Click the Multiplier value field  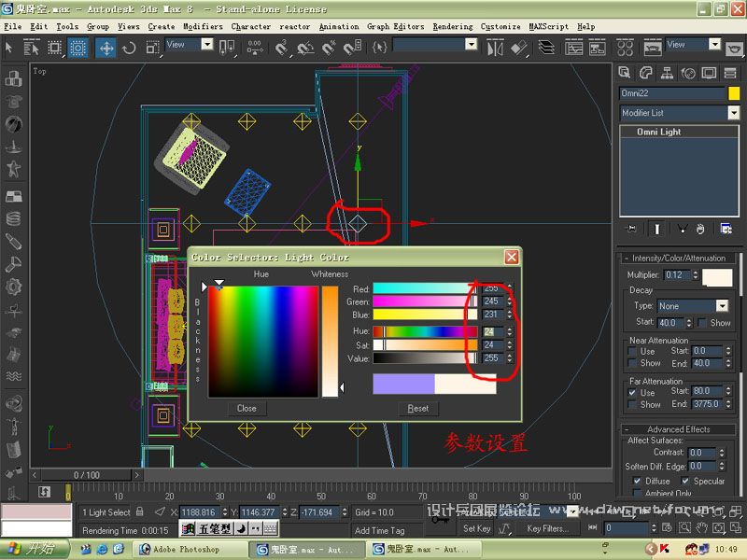[676, 274]
